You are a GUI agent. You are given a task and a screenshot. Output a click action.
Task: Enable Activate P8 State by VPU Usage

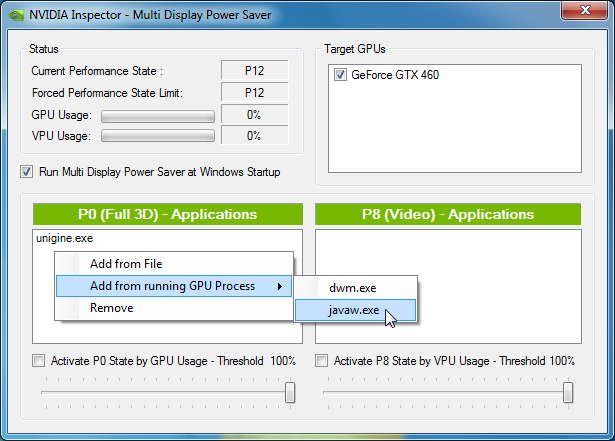(321, 361)
